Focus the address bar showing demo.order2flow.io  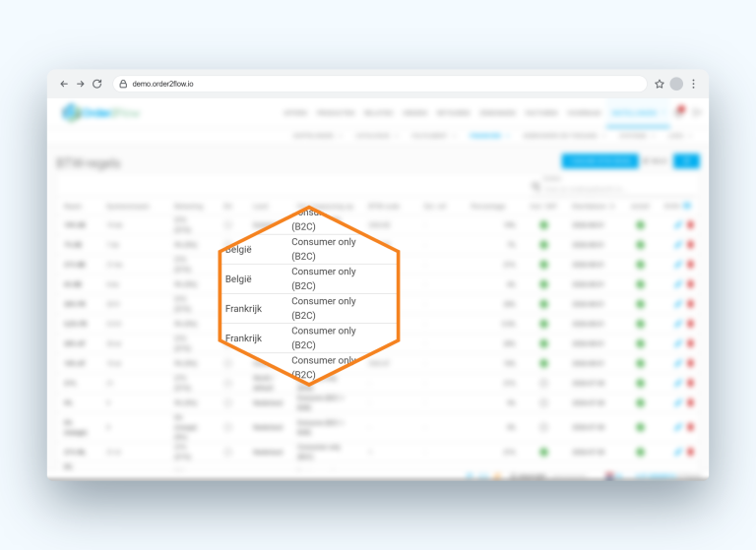click(379, 84)
